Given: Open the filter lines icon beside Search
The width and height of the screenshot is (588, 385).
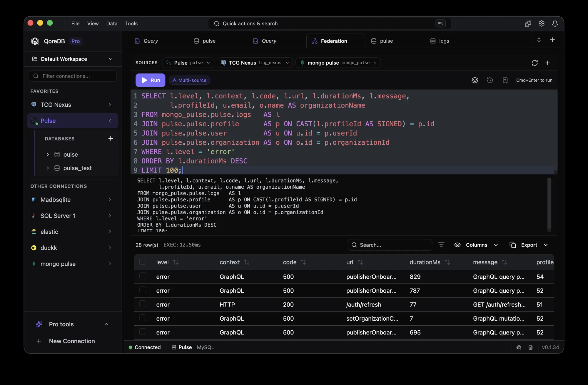Looking at the screenshot, I should tap(441, 245).
